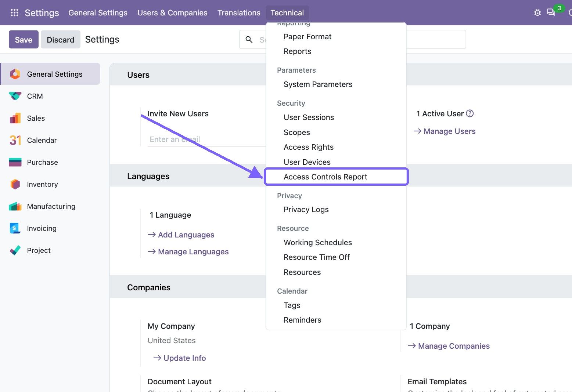Open the Users & Companies menu
This screenshot has height=392, width=572.
coord(172,13)
